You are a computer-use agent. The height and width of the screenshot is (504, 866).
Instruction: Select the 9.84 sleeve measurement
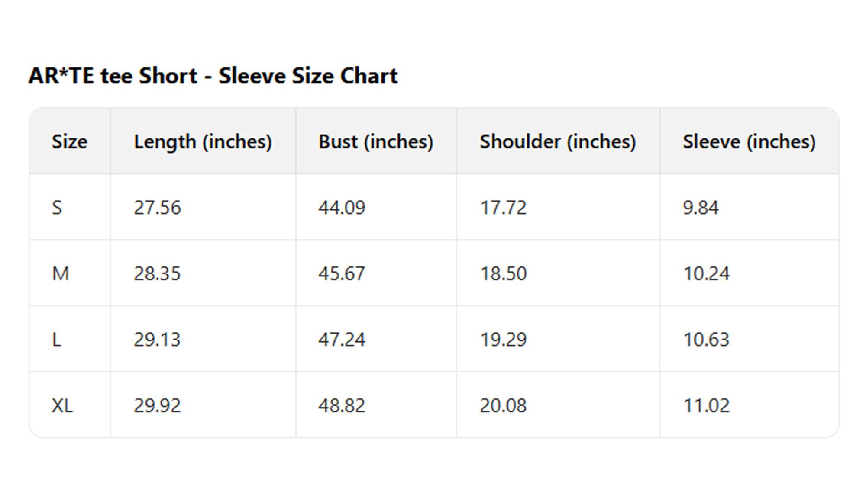point(701,208)
